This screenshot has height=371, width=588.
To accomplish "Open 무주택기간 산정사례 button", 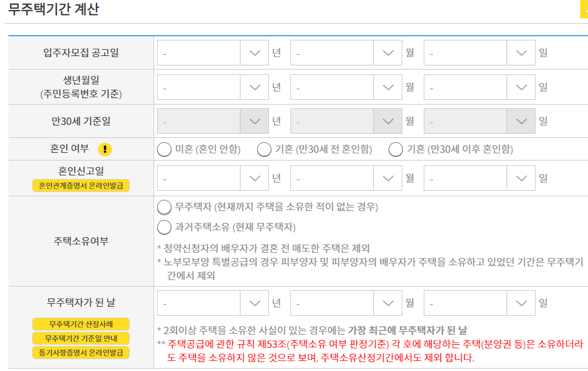I will tap(81, 324).
